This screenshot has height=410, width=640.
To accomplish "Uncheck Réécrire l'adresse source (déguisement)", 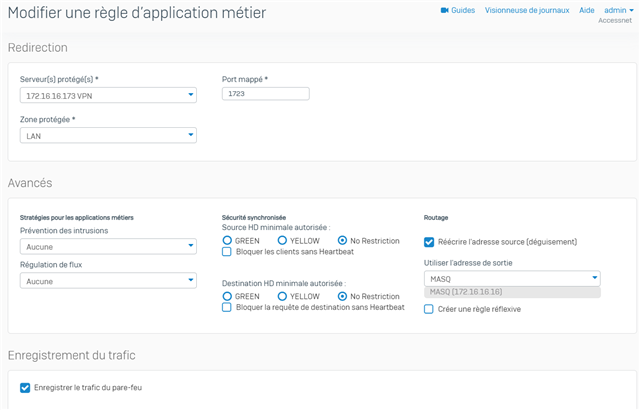I will click(429, 242).
